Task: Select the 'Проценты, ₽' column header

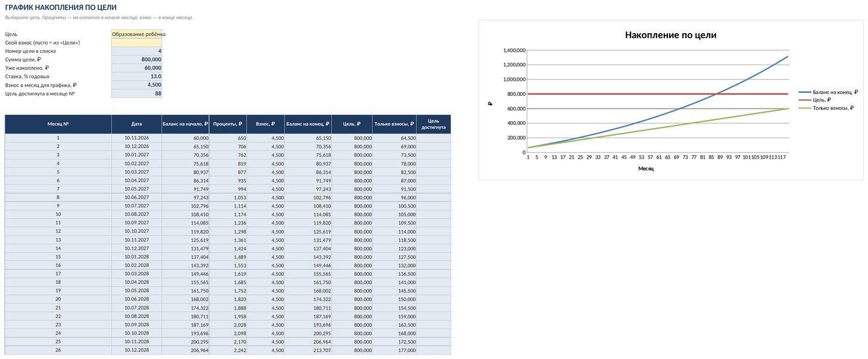Action: 228,124
